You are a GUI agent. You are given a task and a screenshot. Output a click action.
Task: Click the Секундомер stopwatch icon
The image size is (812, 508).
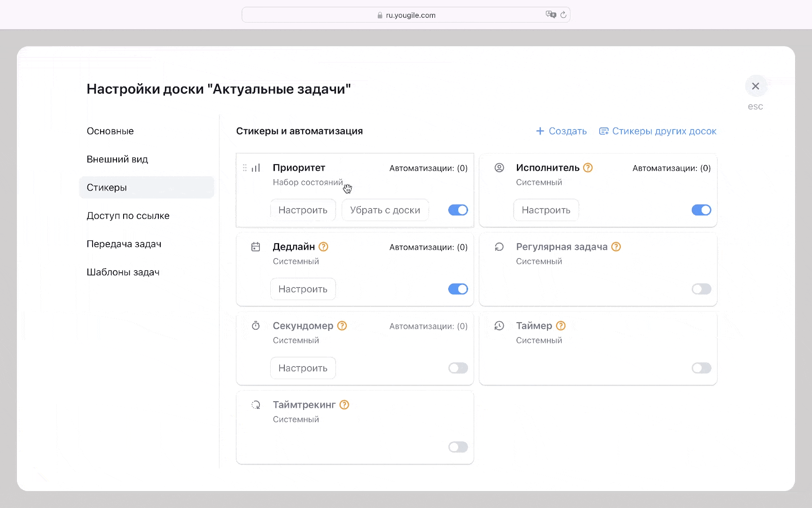click(x=256, y=326)
